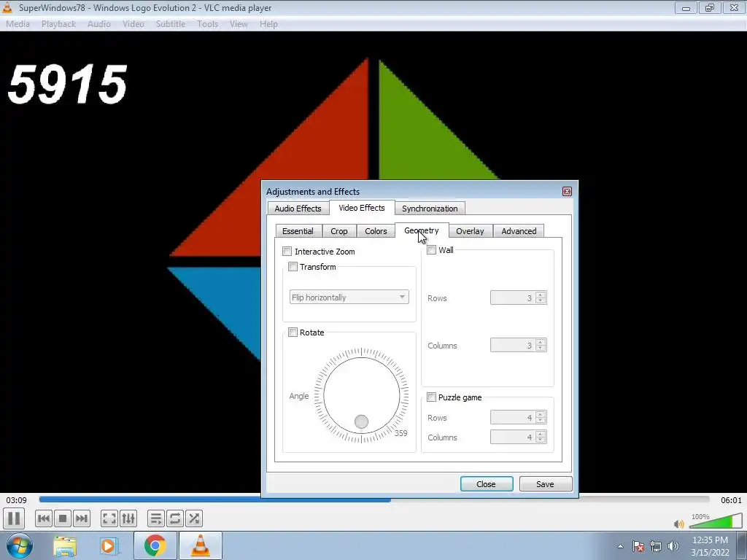The image size is (747, 560).
Task: Jump to previous media item
Action: coord(43,518)
